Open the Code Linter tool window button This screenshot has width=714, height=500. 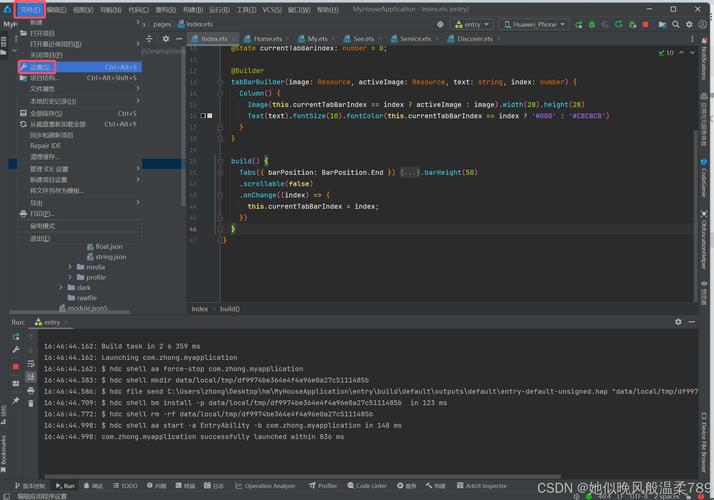pos(367,486)
